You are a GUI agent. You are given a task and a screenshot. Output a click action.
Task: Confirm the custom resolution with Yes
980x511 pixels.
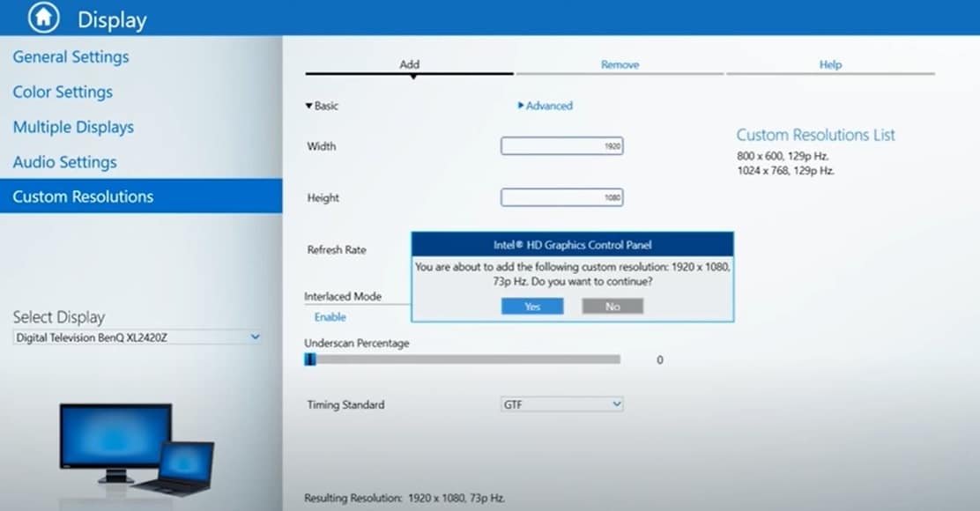click(x=532, y=306)
